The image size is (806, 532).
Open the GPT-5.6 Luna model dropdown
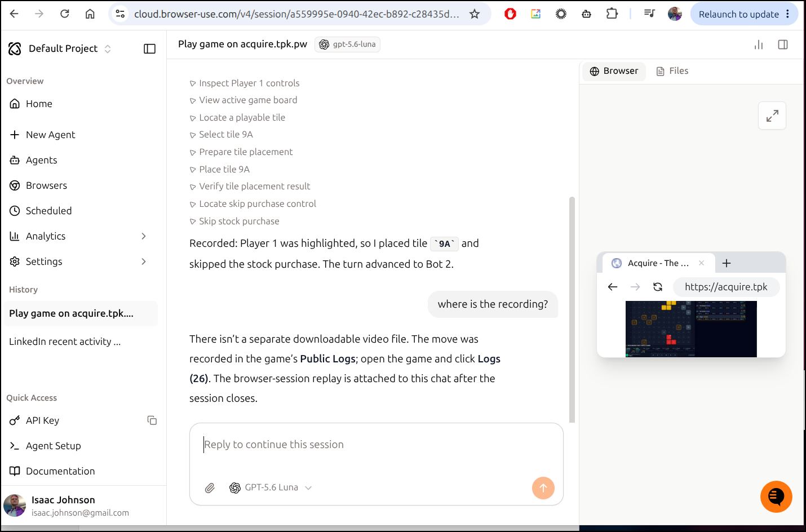pyautogui.click(x=271, y=488)
